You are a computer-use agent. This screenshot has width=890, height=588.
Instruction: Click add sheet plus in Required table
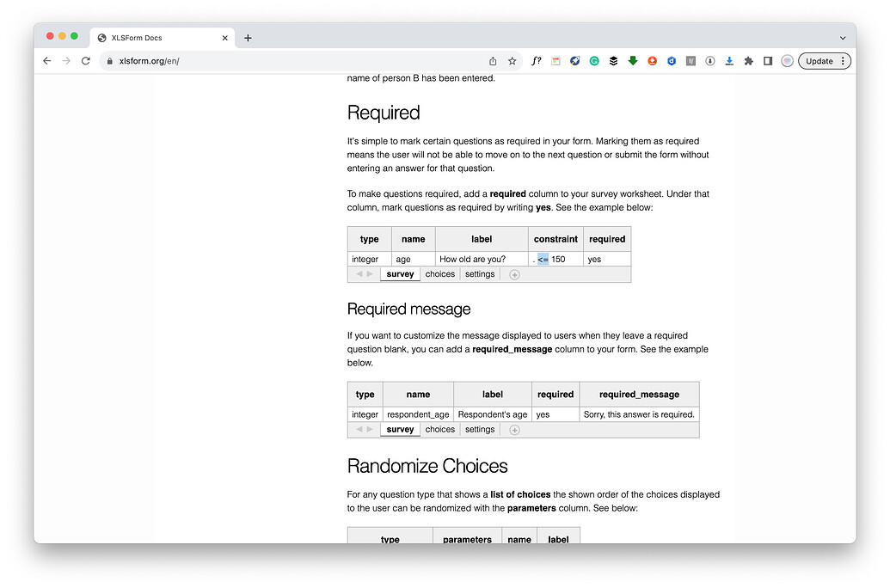point(514,275)
